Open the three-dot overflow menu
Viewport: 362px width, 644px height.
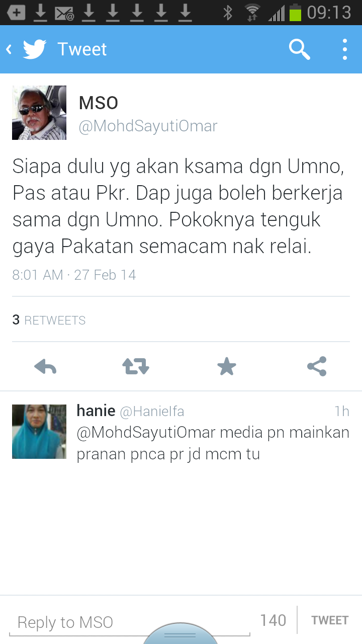[345, 49]
